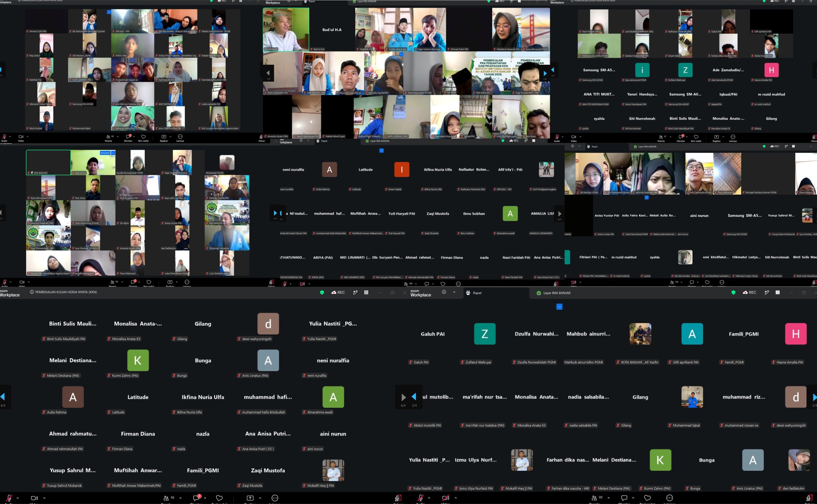
Task: Expand chevron beside info icon near large Rapat tab
Action: point(454,292)
